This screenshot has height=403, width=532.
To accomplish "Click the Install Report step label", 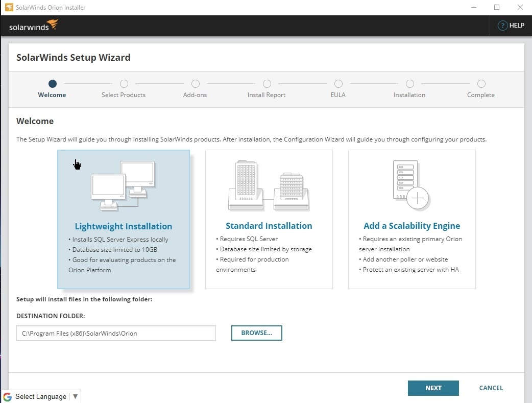I will coord(267,95).
